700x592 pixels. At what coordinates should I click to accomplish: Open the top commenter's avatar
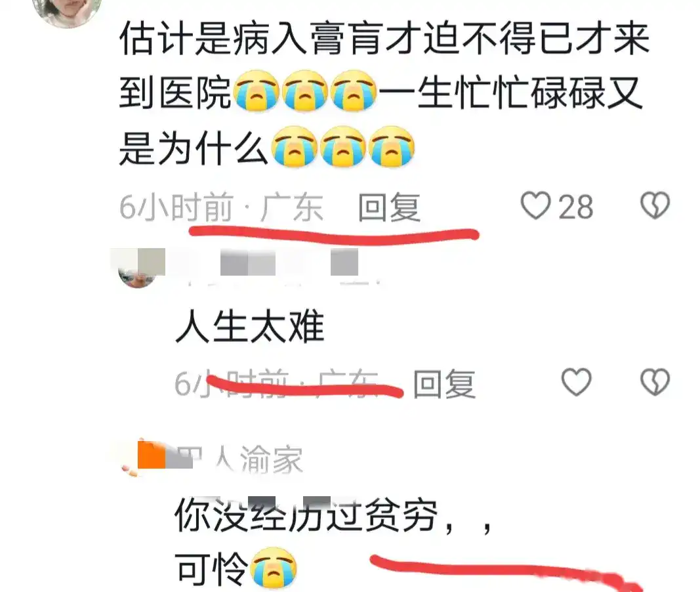tap(67, 9)
